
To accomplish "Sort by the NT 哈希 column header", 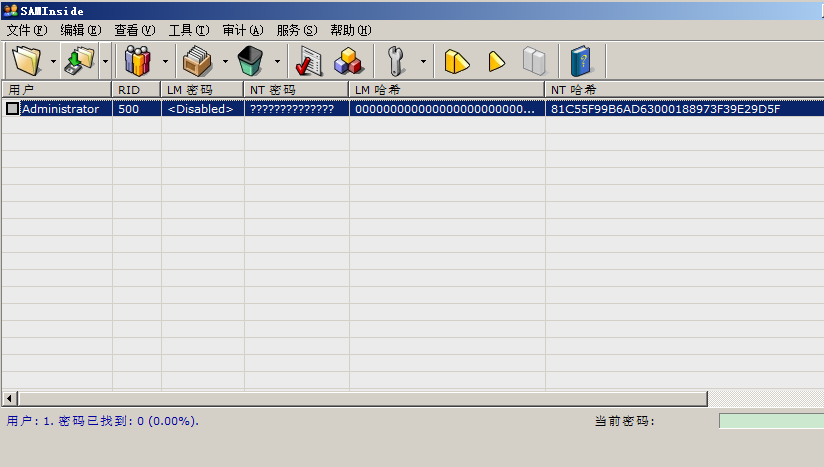I will coord(684,90).
